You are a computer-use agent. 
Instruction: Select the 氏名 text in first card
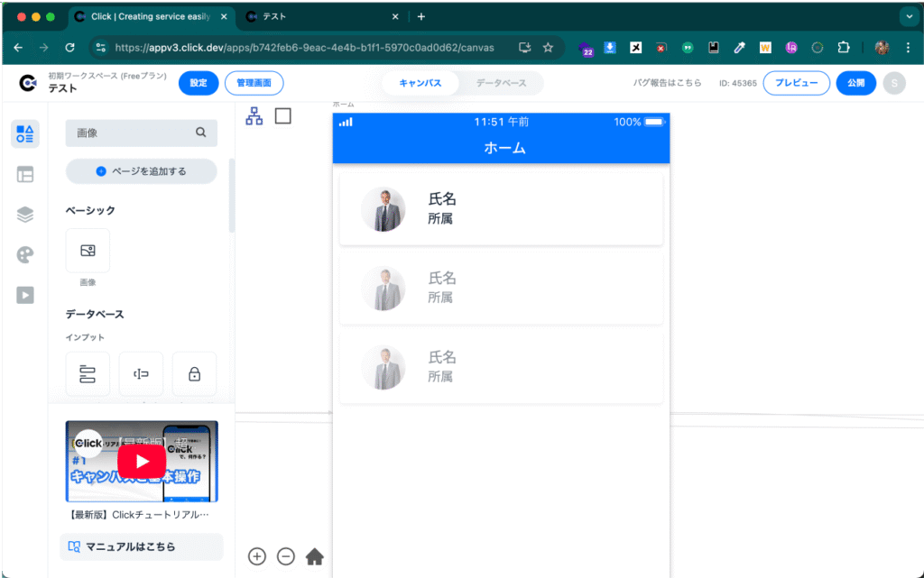[x=442, y=199]
